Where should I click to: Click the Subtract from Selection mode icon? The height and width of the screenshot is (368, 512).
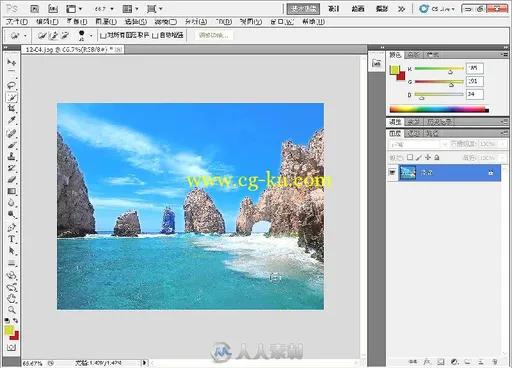tap(65, 35)
